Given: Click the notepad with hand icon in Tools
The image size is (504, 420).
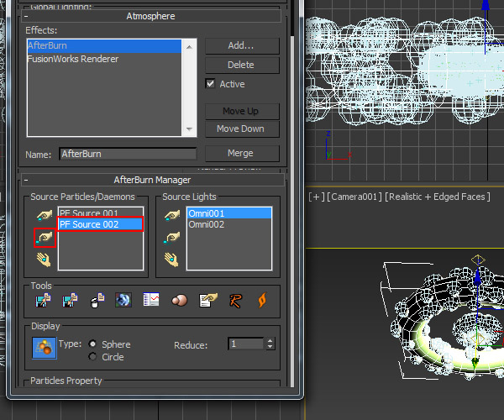Looking at the screenshot, I should (208, 300).
